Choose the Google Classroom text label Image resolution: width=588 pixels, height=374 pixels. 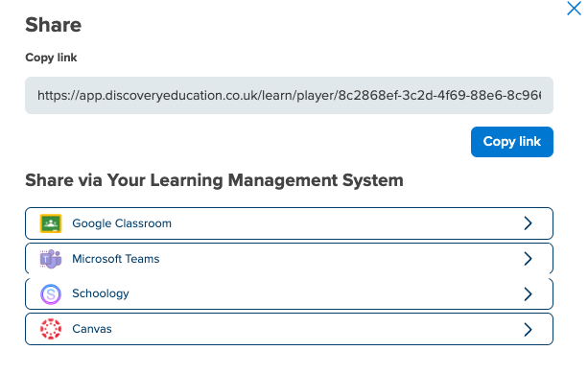(x=122, y=223)
